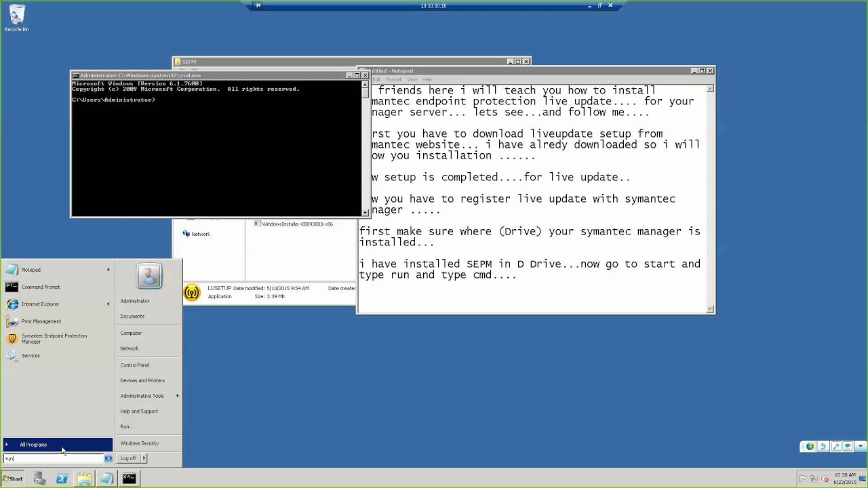Click the Action Center flag tray icon
The height and width of the screenshot is (488, 868).
pyautogui.click(x=804, y=479)
